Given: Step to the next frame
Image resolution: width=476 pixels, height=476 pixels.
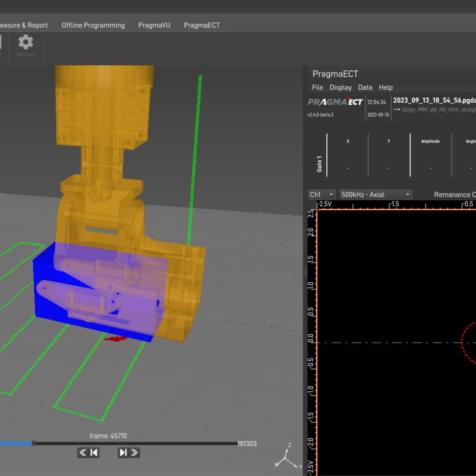Looking at the screenshot, I should coord(123,452).
